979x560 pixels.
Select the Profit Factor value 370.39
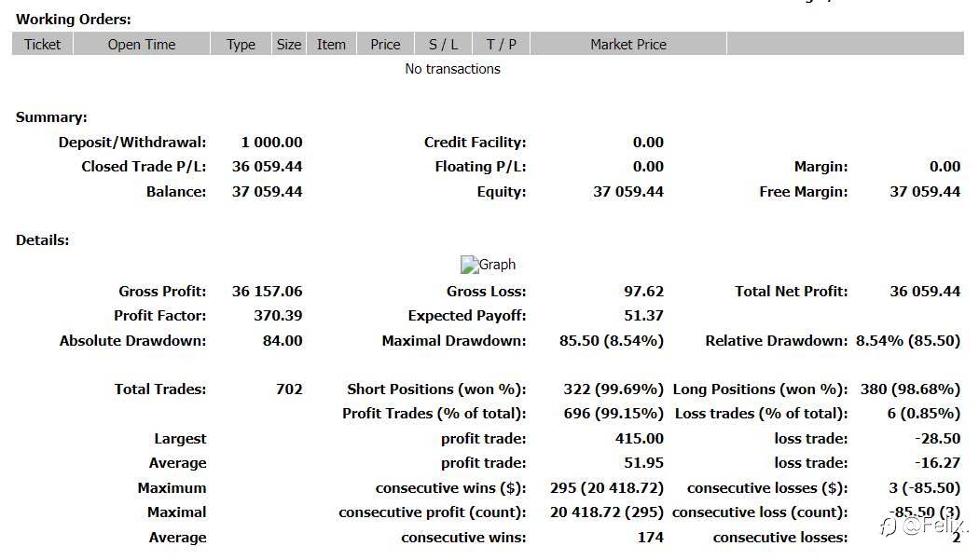[278, 316]
